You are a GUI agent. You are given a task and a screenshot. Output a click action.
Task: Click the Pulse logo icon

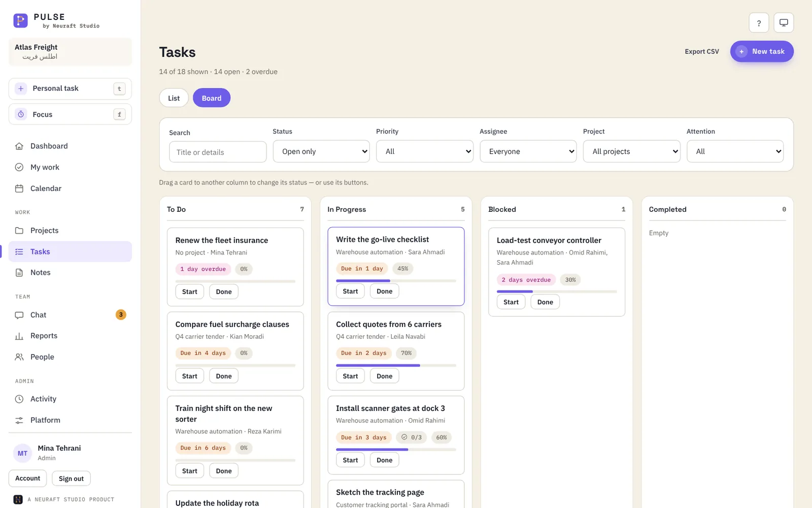coord(20,20)
